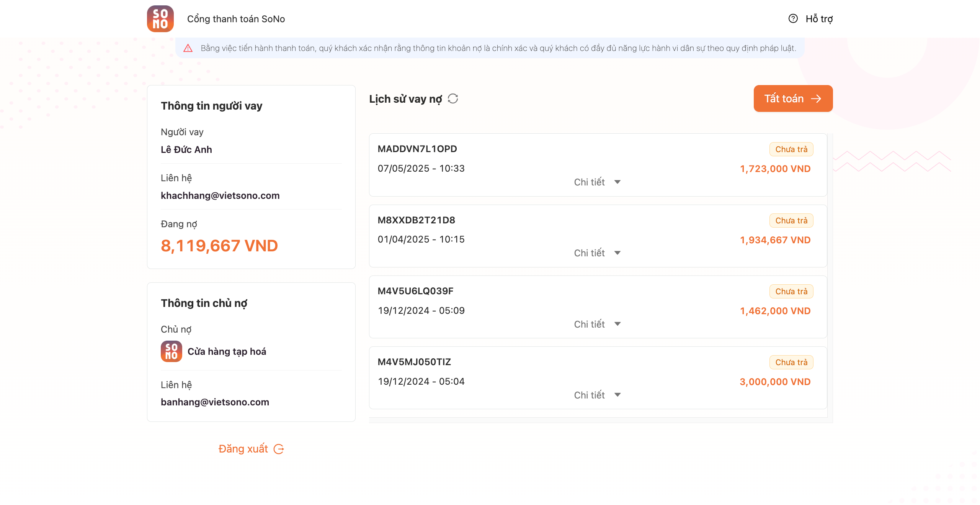Image resolution: width=980 pixels, height=505 pixels.
Task: Click the amount 1,723,000 VND
Action: pyautogui.click(x=775, y=169)
